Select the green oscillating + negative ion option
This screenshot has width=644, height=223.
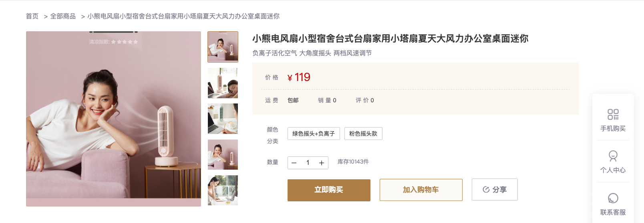314,134
